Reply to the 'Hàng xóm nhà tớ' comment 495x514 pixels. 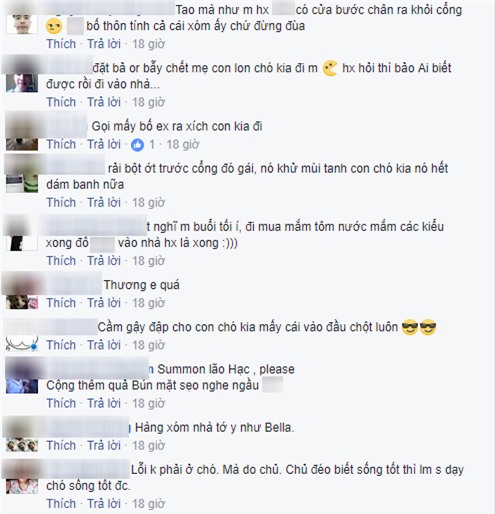104,445
